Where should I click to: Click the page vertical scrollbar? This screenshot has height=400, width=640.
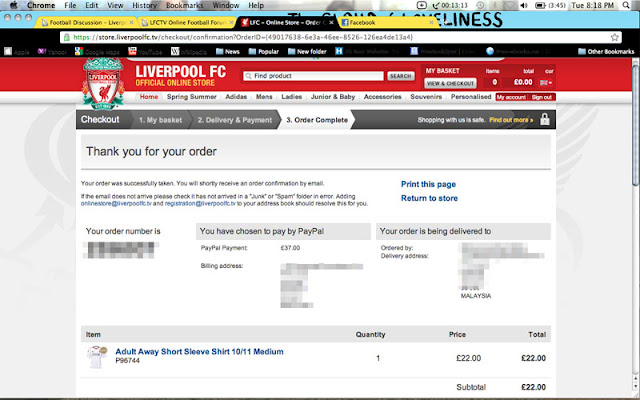[x=636, y=223]
